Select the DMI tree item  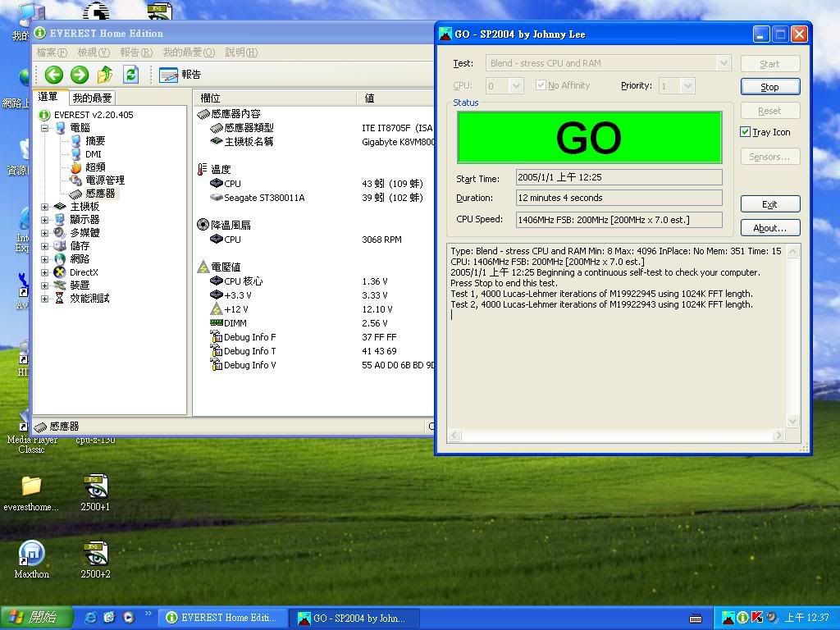click(x=94, y=154)
